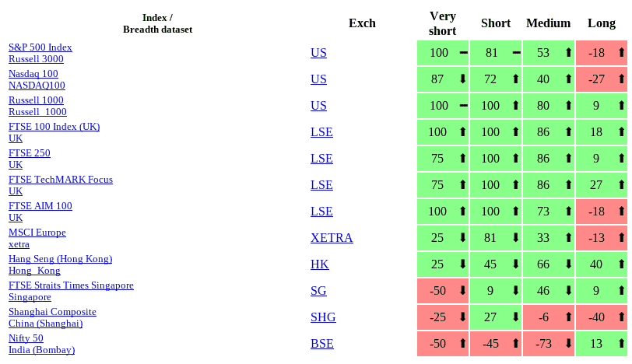Click the up arrow in Nifty 50 Long cell

621,344
